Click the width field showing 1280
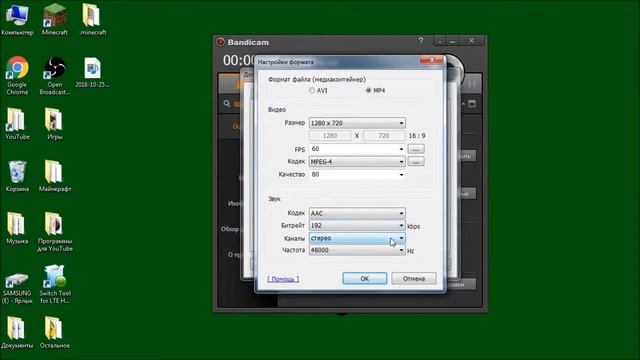The width and height of the screenshot is (640, 360). click(x=330, y=136)
